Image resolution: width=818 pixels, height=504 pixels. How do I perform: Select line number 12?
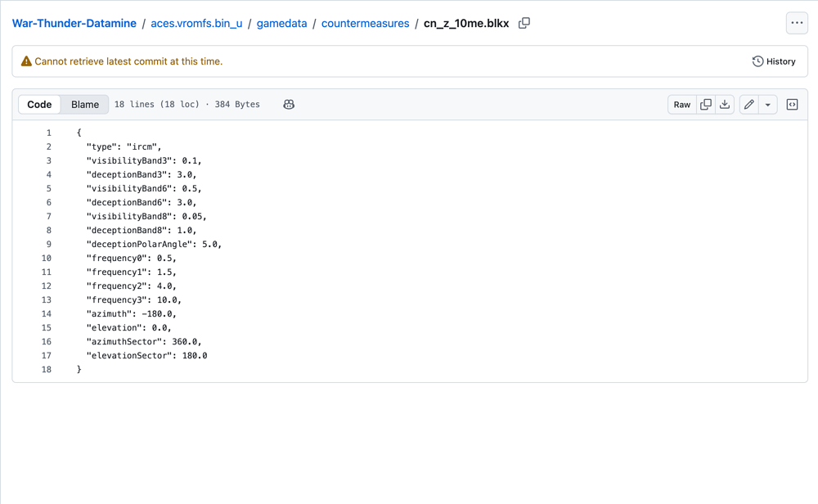pos(47,286)
